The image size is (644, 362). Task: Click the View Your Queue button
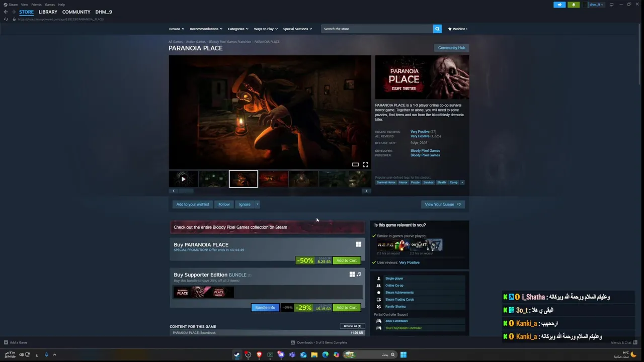point(443,204)
